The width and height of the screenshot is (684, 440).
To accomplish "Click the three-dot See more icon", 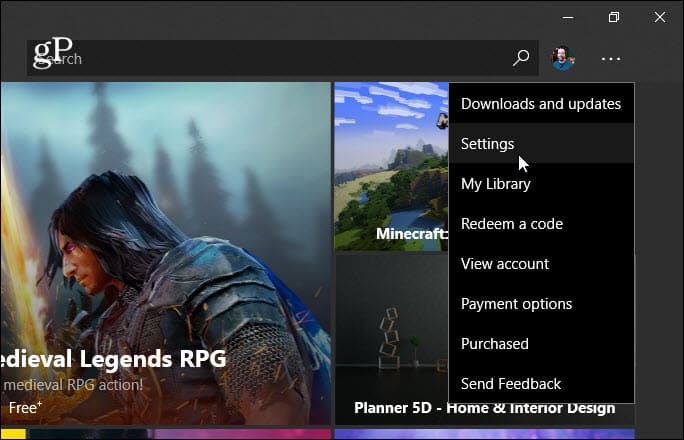I will coord(611,58).
